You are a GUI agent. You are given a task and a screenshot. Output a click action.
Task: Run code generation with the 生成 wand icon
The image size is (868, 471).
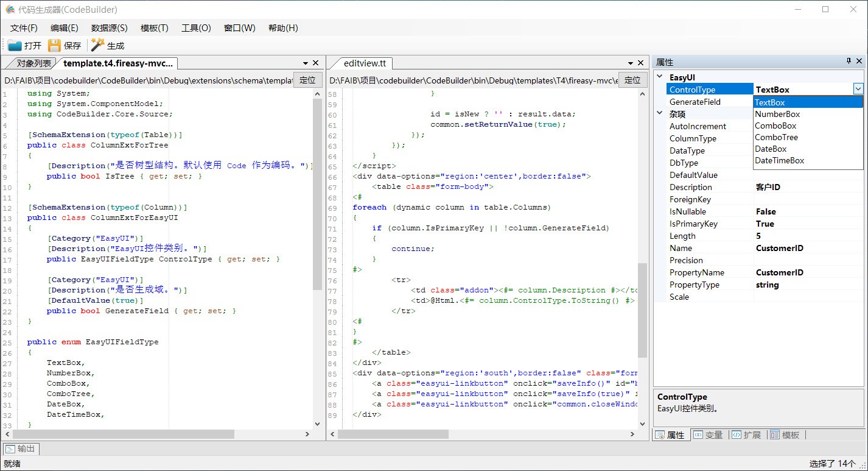[x=97, y=44]
